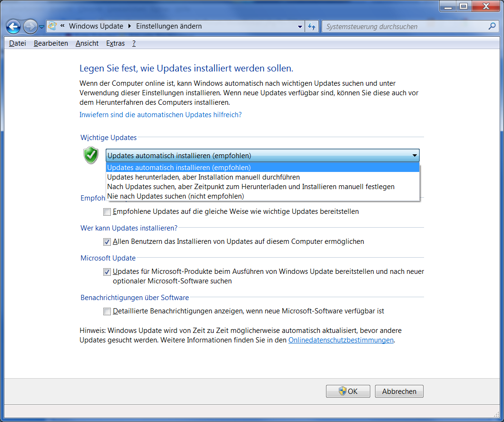504x422 pixels.
Task: Open the recent pages dropdown arrow
Action: pos(41,27)
